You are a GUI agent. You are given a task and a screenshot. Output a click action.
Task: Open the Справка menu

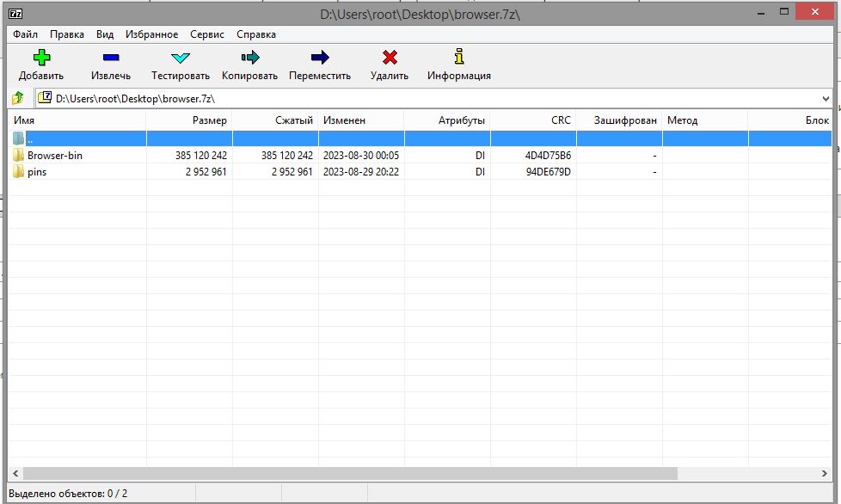[256, 34]
